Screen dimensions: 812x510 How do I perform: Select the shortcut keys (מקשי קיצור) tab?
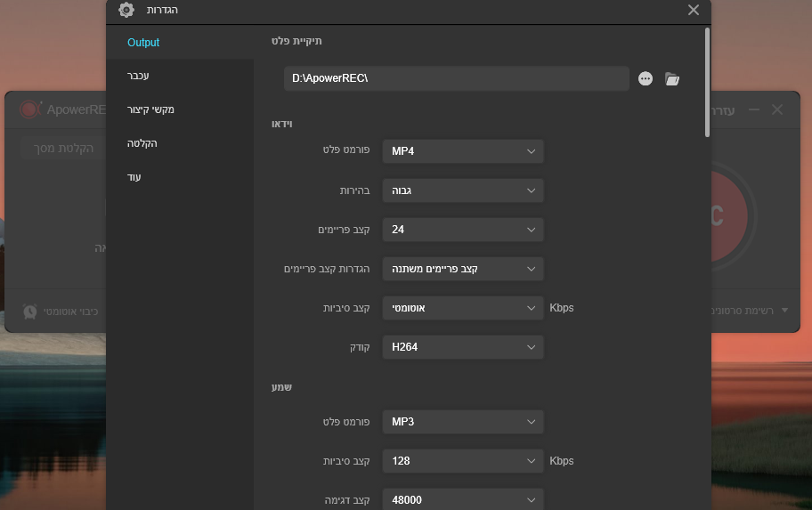pos(150,109)
